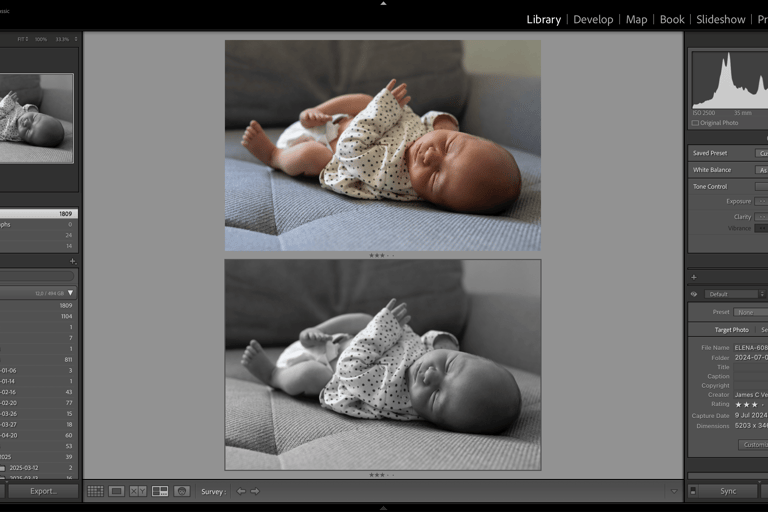Select folder ending -01-06 with 3 photos
Viewport: 768px width, 512px height.
click(39, 370)
